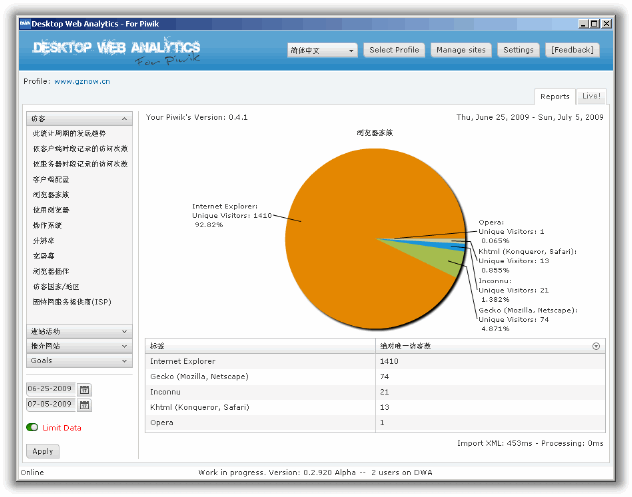Click the [Feedback] button
Viewport: 632px width, 497px height.
572,50
